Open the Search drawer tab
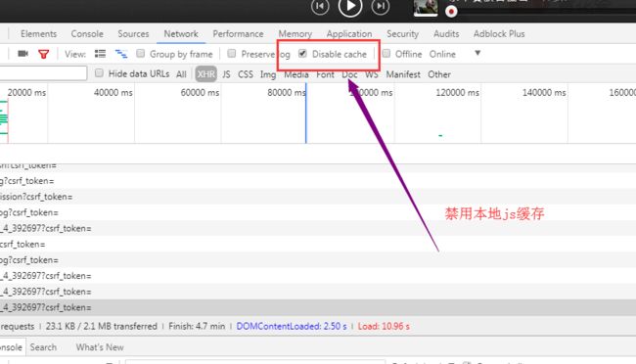636x364 pixels. pyautogui.click(x=43, y=347)
